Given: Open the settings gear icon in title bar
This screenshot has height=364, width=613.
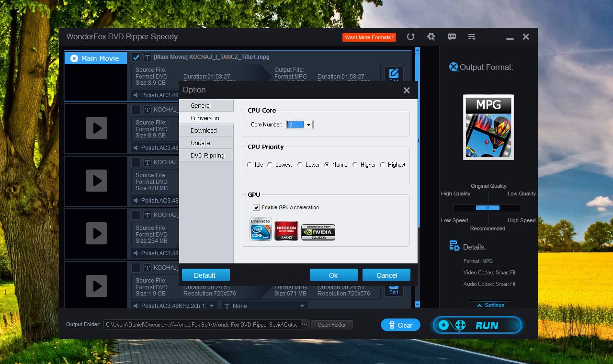Looking at the screenshot, I should [431, 37].
